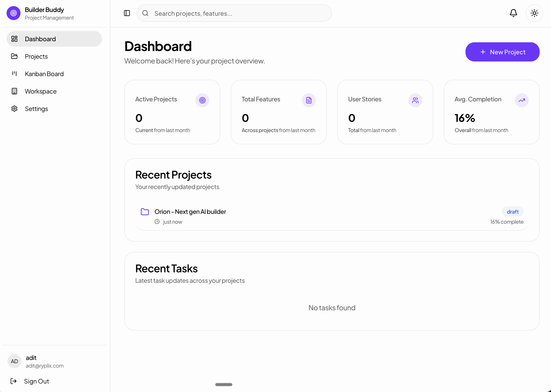
Task: Open the Orion - Next gen AI builder project
Action: [190, 212]
